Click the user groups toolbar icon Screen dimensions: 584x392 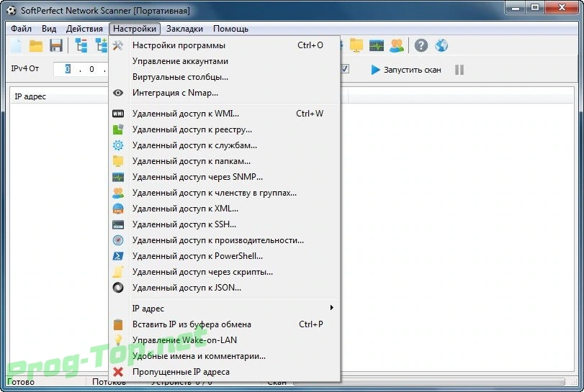point(397,45)
